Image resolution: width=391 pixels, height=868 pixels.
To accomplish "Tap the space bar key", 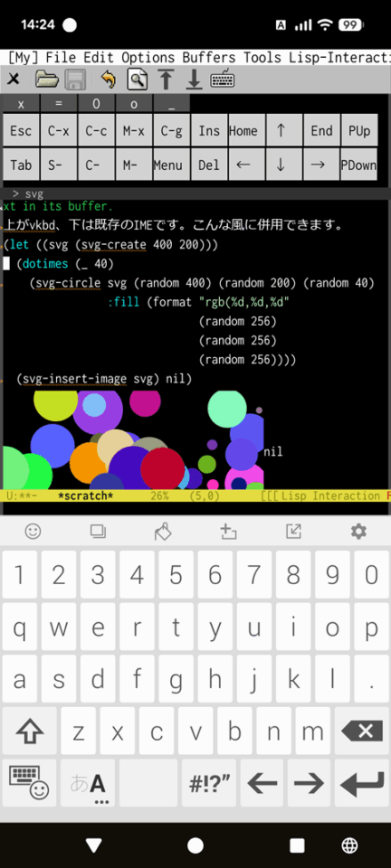I will pos(148,783).
